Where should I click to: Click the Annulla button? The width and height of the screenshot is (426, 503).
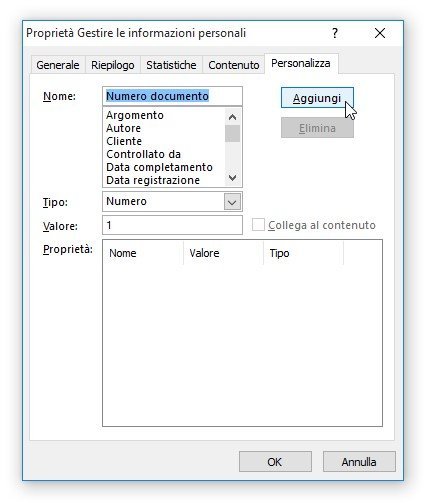coord(359,462)
